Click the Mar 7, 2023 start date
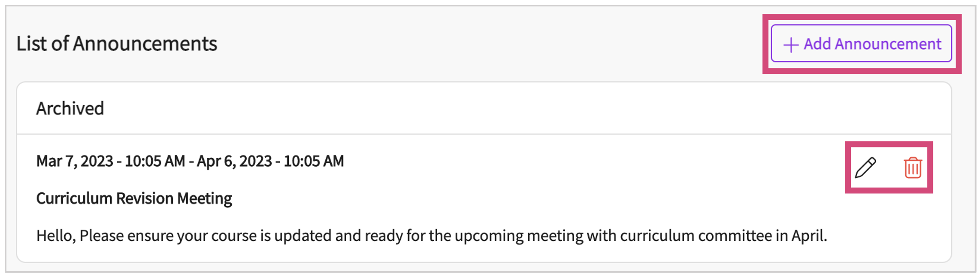 point(75,161)
